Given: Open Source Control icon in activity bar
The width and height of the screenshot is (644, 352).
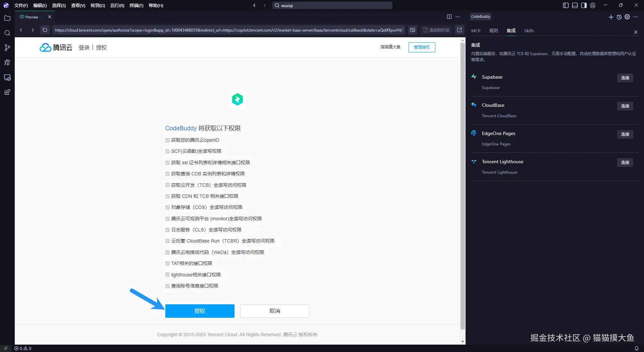Looking at the screenshot, I should (7, 48).
